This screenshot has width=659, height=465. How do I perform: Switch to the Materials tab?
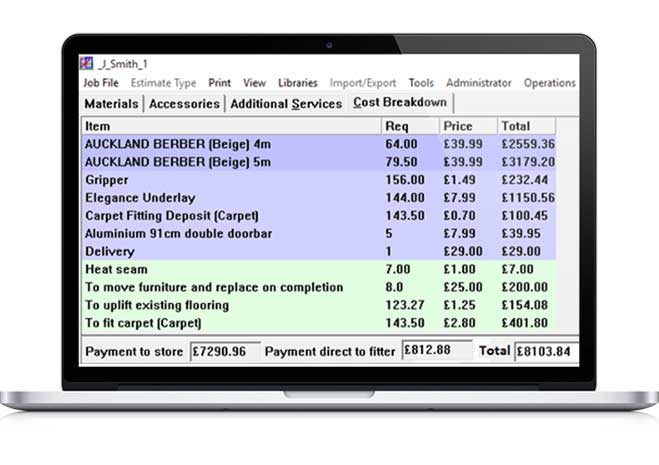pyautogui.click(x=111, y=104)
